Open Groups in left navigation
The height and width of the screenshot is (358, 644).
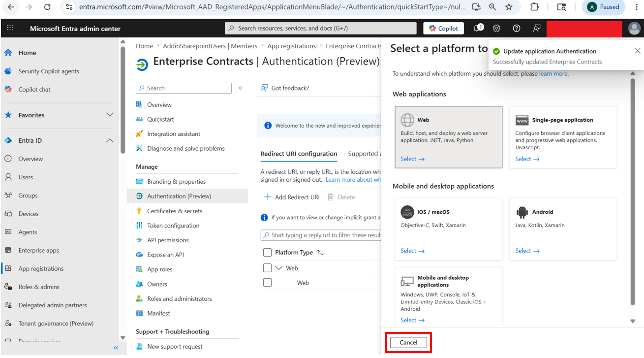(28, 195)
